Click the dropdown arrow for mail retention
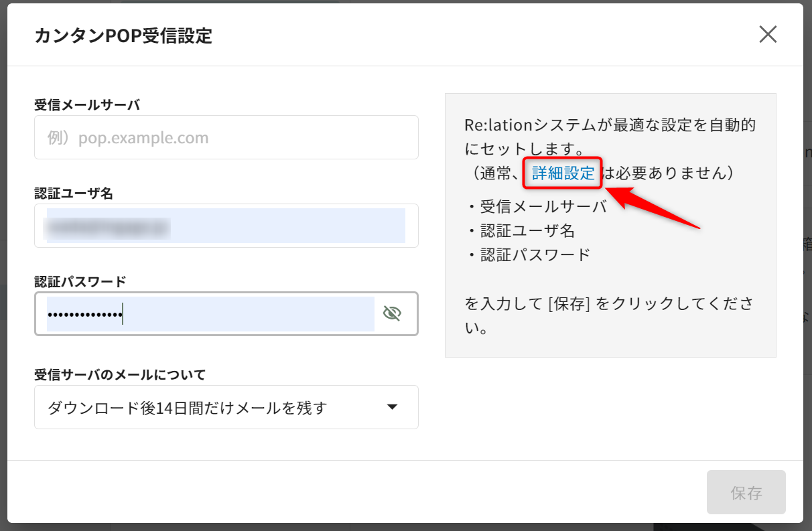Screen dimensions: 812x531 tap(393, 407)
